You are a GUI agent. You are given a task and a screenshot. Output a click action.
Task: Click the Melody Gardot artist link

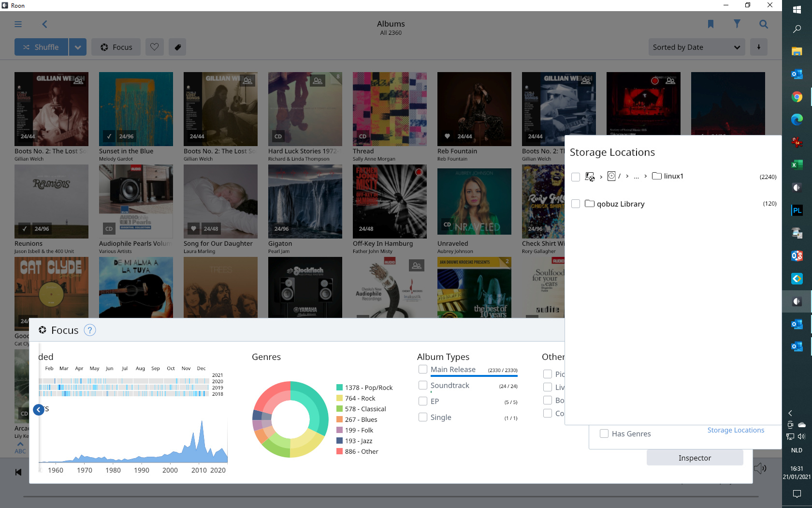(x=116, y=159)
